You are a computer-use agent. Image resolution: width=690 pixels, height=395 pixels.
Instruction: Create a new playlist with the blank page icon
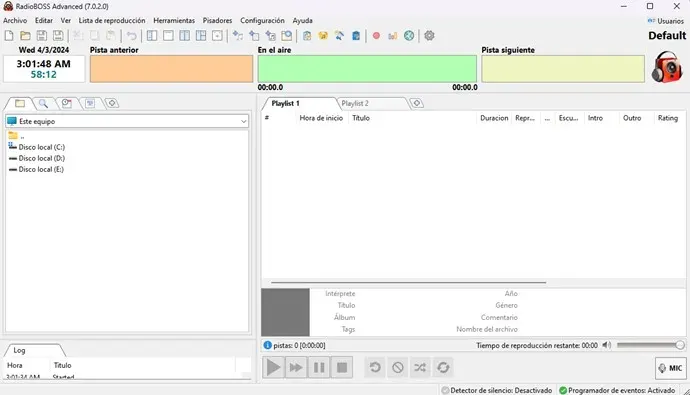9,36
